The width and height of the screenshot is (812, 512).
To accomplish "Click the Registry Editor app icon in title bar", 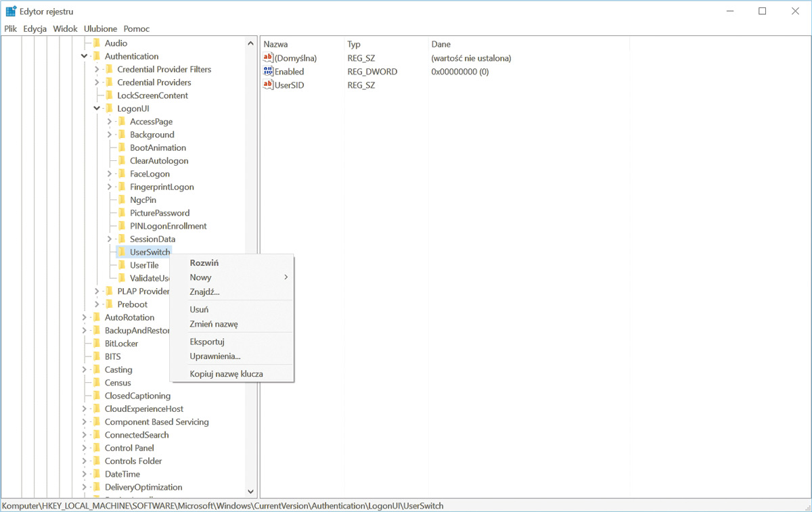I will (x=11, y=11).
